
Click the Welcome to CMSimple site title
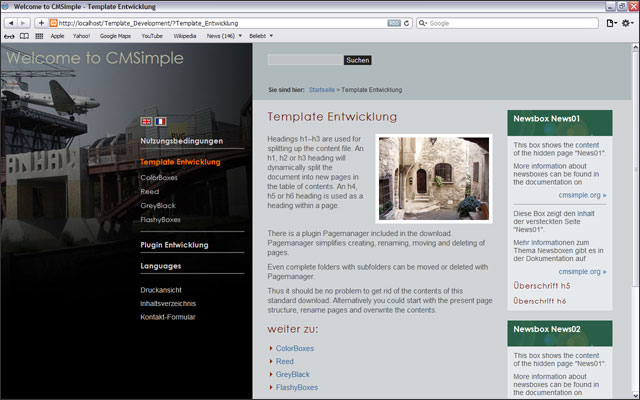point(95,58)
